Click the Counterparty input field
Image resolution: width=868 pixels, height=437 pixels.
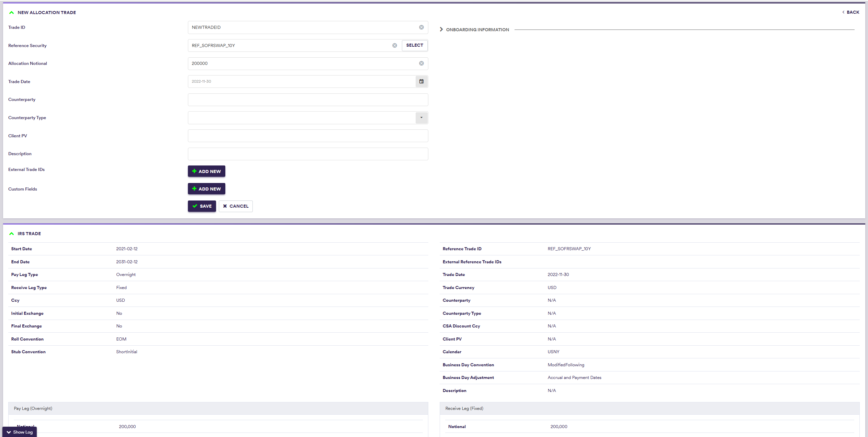(x=307, y=100)
